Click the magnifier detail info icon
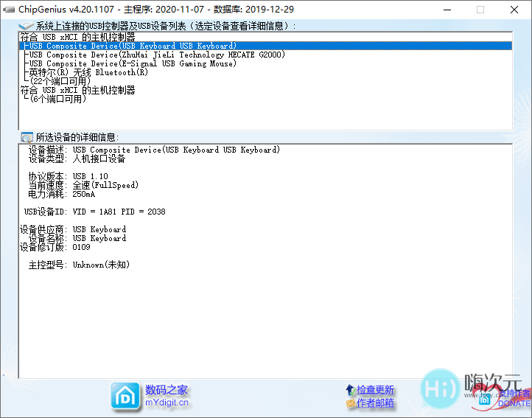The width and height of the screenshot is (532, 418). (27, 137)
